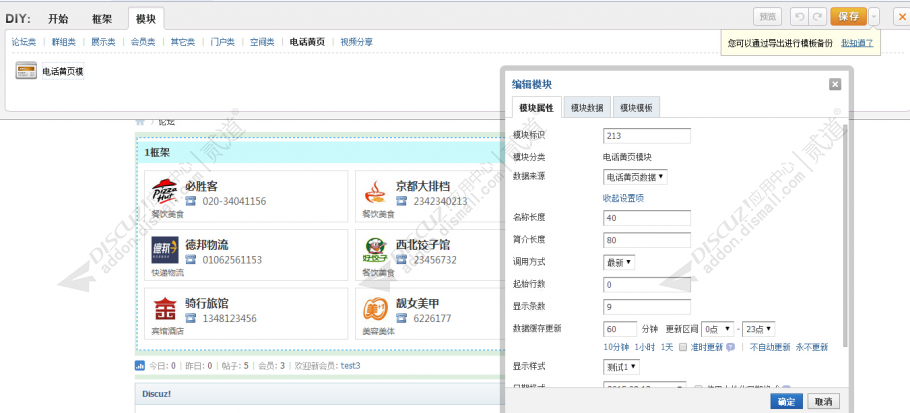Select the 会员类 module category
This screenshot has width=910, height=413.
(x=143, y=42)
